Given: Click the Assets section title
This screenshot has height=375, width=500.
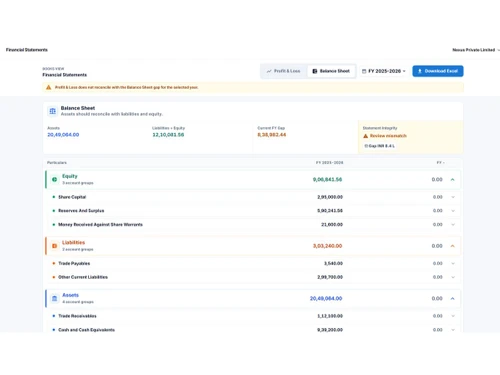Looking at the screenshot, I should point(70,295).
